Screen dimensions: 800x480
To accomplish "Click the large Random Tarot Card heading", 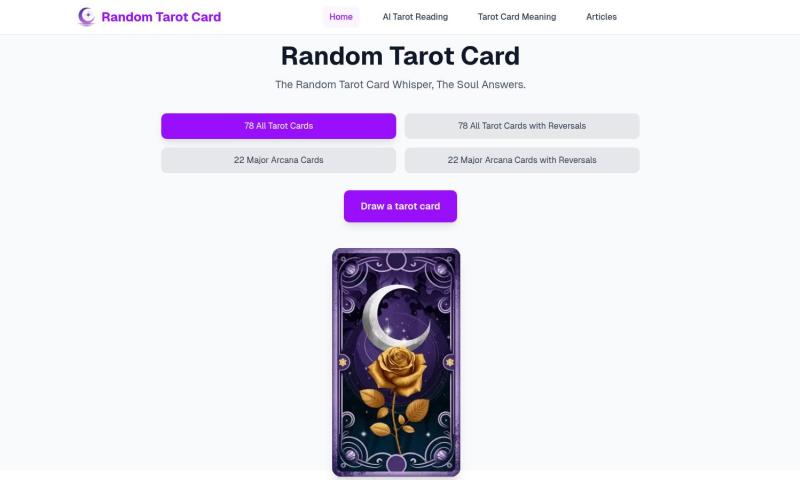I will pos(401,56).
